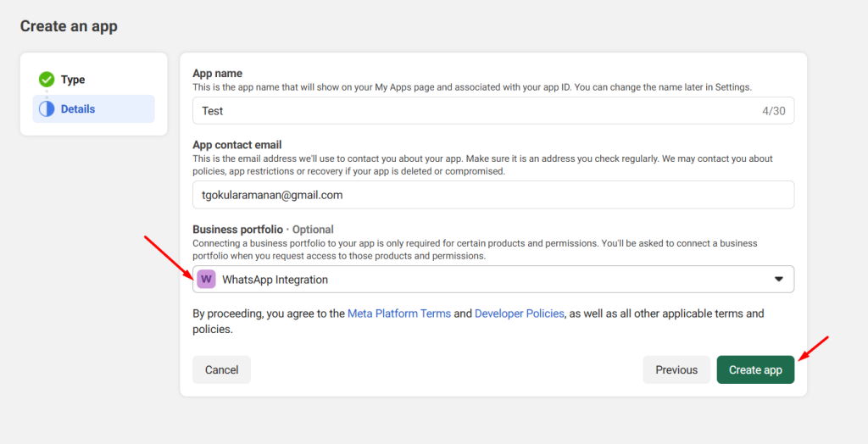Cancel the app creation
Screen dimensions: 868x444
tap(221, 369)
